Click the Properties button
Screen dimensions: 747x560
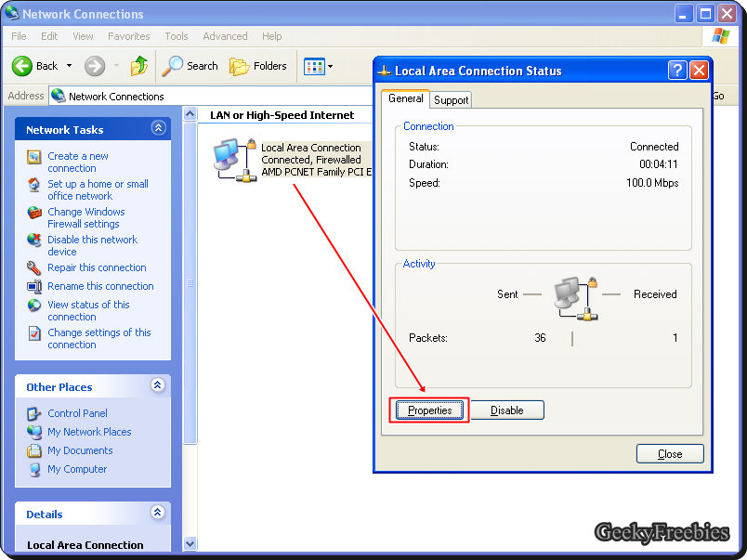click(x=429, y=410)
